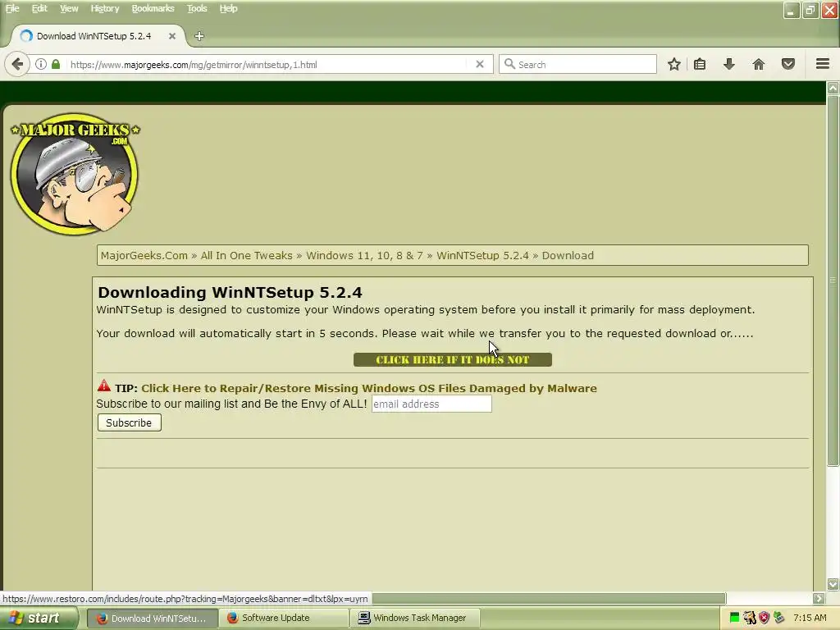Open the Repair/Restore Missing Windows OS Files link

369,388
